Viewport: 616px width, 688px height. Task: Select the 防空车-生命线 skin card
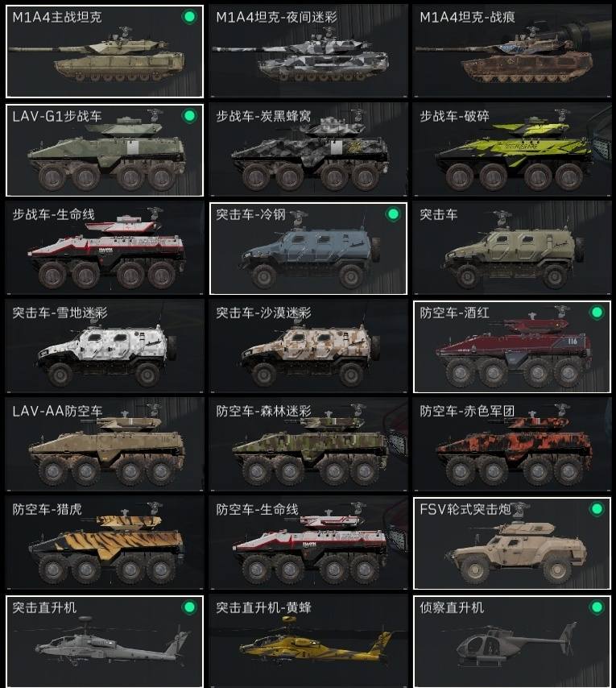pyautogui.click(x=308, y=543)
